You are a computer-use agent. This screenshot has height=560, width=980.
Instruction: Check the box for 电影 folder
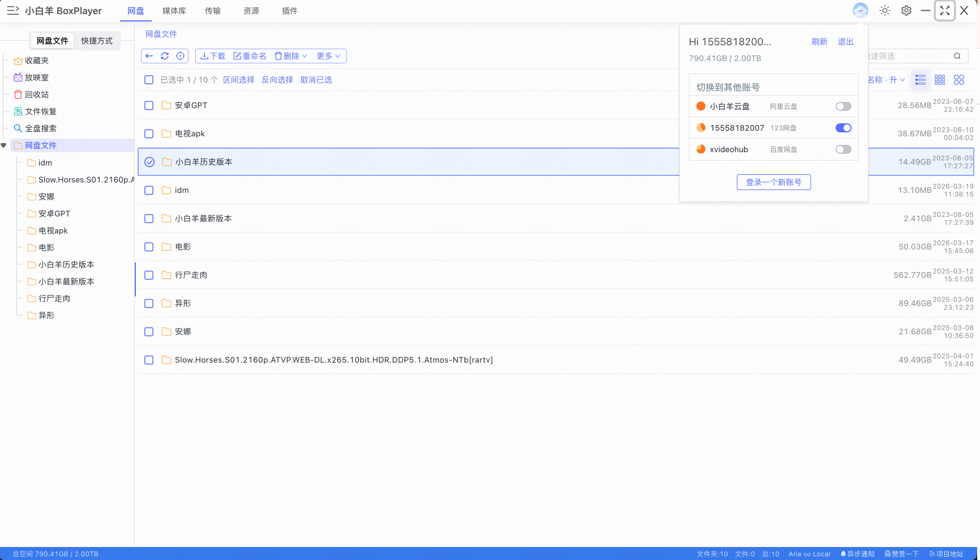[x=149, y=247]
